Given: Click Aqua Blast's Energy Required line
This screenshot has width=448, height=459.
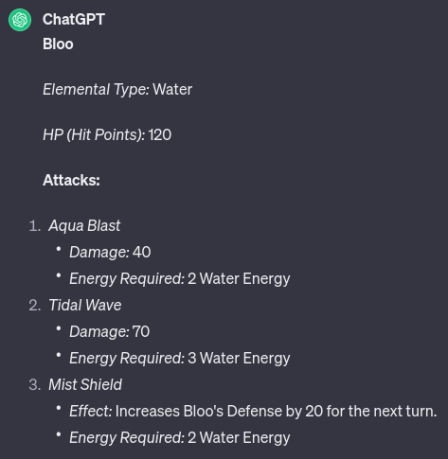Looking at the screenshot, I should 180,279.
